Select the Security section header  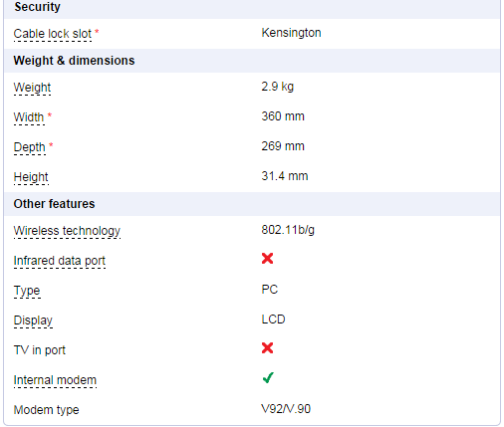[x=252, y=9]
